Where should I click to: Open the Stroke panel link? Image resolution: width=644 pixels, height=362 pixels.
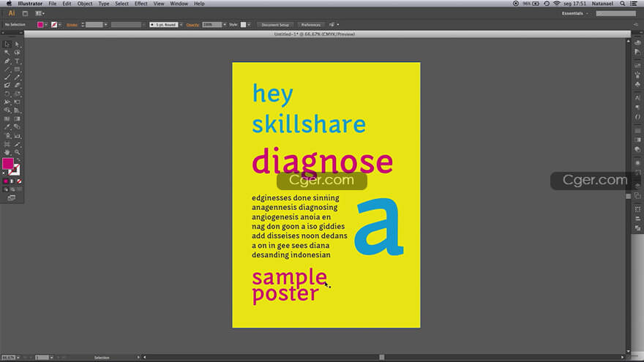point(72,25)
